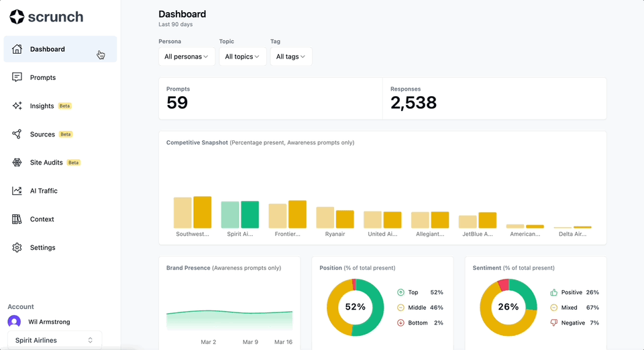Click the Sentiment donut chart center 26%

pyautogui.click(x=508, y=307)
